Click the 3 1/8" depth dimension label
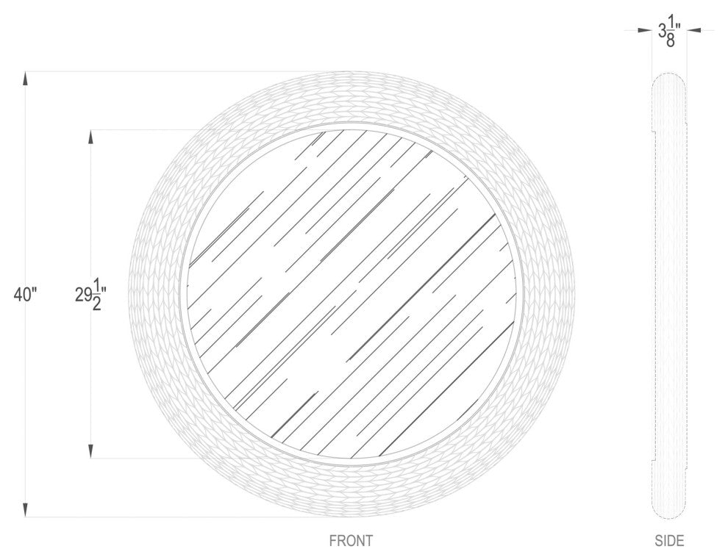This screenshot has height=560, width=728. point(669,33)
